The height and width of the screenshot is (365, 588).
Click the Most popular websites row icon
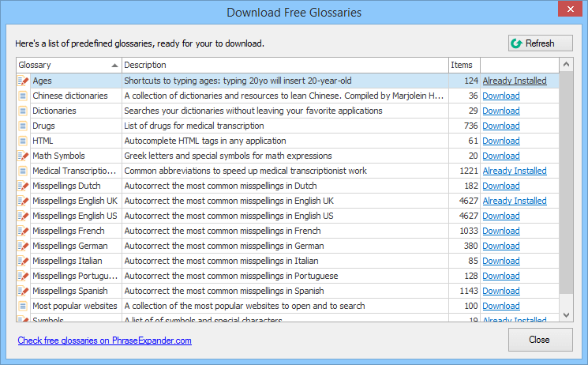[23, 306]
